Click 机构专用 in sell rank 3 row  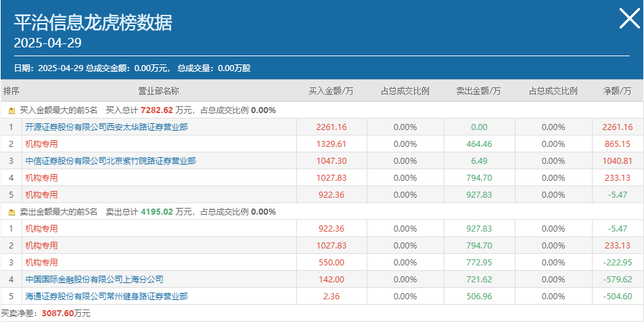41,262
